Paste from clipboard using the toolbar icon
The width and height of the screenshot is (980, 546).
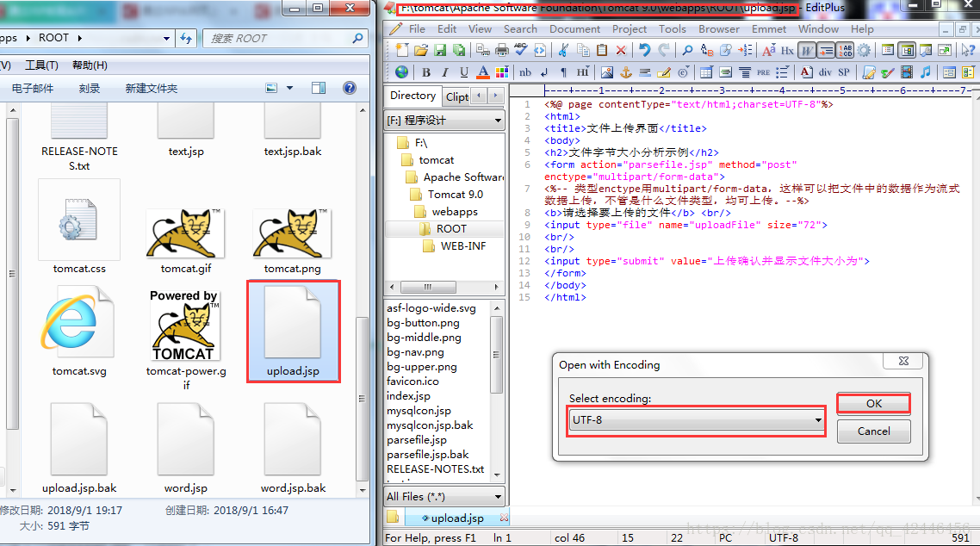click(602, 50)
